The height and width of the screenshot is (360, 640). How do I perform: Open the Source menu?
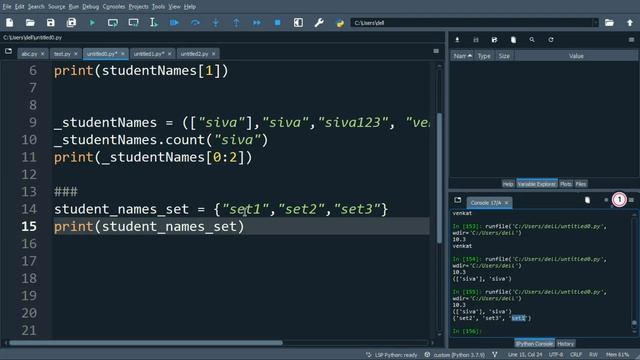[56, 7]
